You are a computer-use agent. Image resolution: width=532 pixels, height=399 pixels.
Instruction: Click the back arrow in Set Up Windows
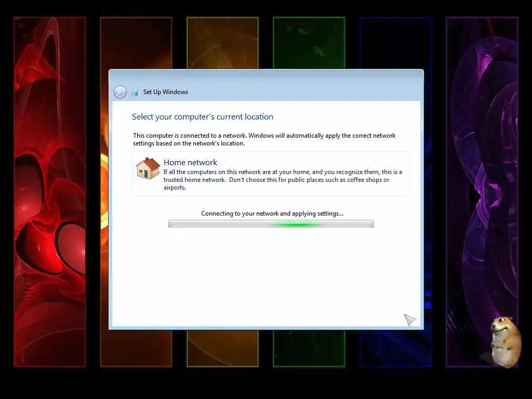click(120, 92)
